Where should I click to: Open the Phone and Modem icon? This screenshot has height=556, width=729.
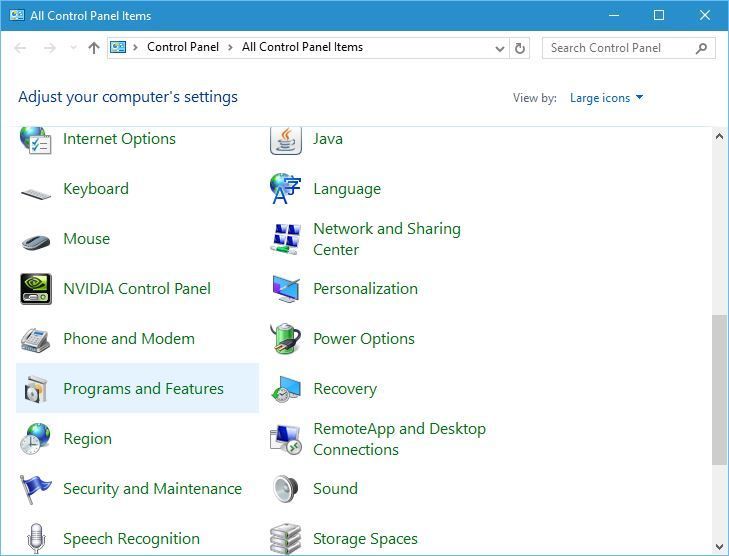point(35,340)
